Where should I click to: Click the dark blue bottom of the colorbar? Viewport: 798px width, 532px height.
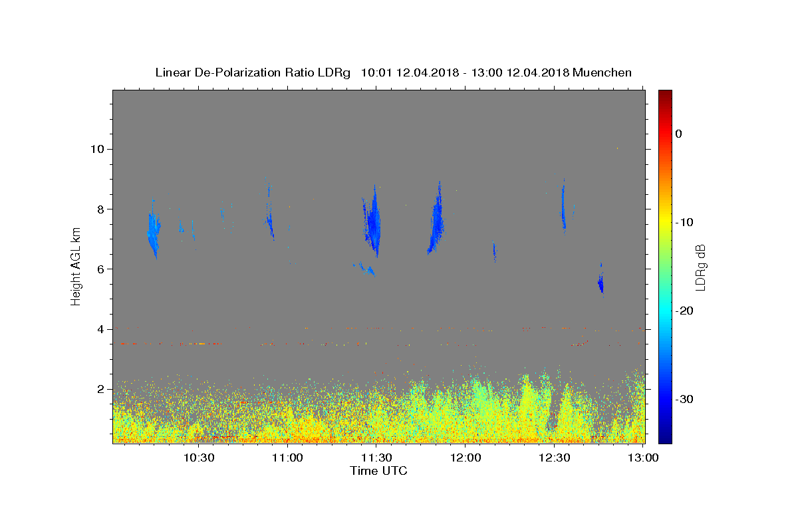pos(665,437)
